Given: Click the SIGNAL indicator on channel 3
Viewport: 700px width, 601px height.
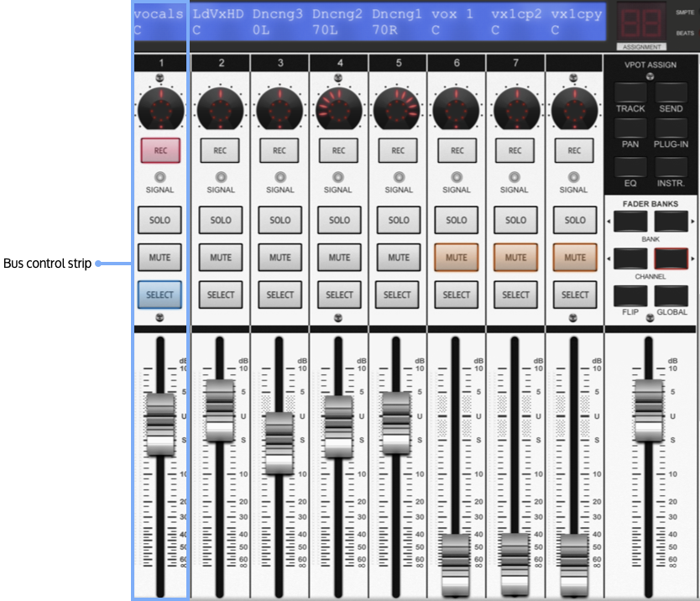Looking at the screenshot, I should click(279, 177).
